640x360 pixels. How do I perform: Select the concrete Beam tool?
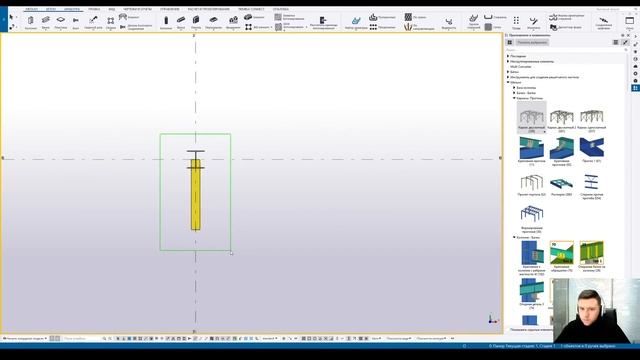tap(181, 22)
